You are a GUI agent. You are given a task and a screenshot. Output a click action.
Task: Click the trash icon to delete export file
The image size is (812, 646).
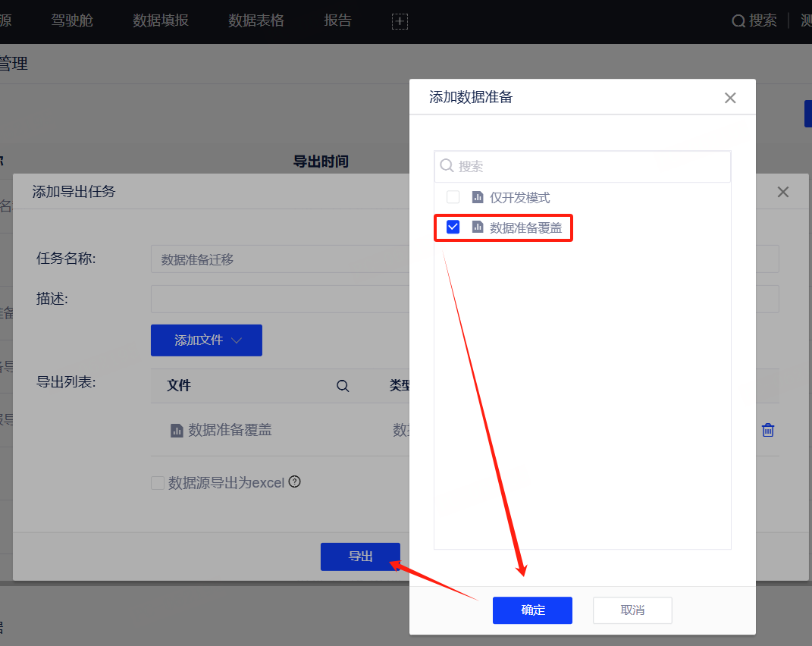click(x=768, y=430)
